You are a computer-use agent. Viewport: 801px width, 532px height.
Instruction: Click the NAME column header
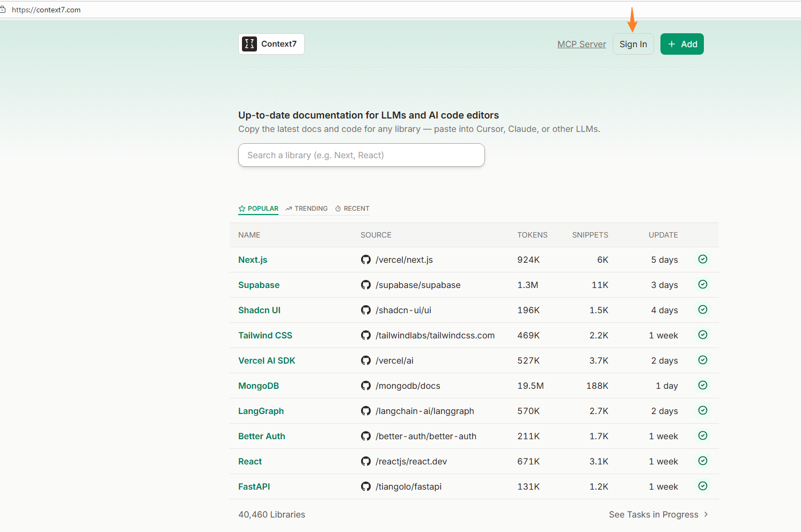click(x=249, y=235)
